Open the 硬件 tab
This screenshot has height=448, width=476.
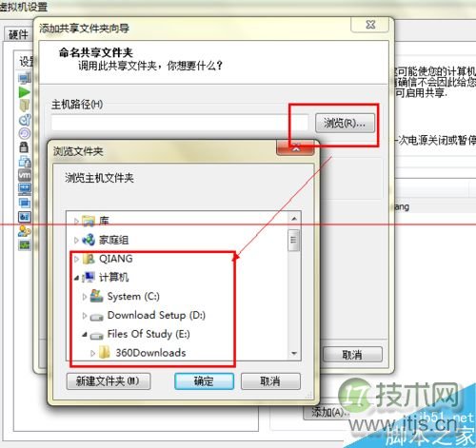pyautogui.click(x=18, y=34)
